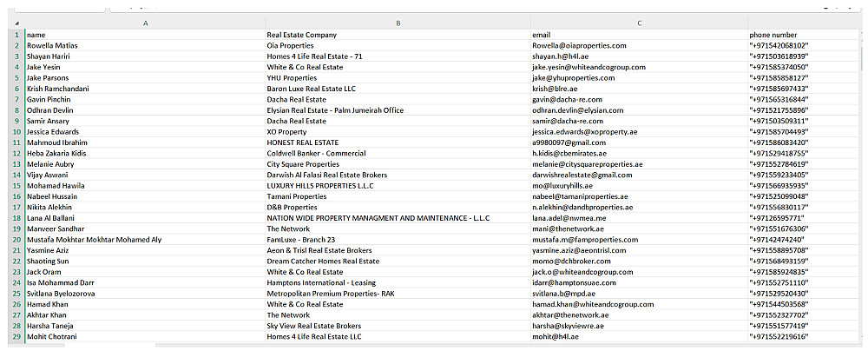
Task: Select cell with Akhtar Khan
Action: (x=145, y=315)
